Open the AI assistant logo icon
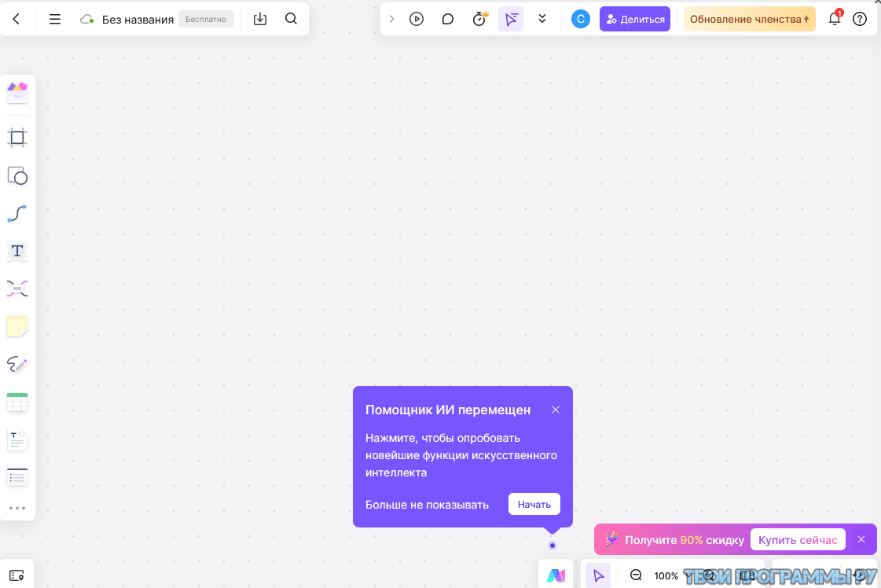This screenshot has height=588, width=881. 556,575
